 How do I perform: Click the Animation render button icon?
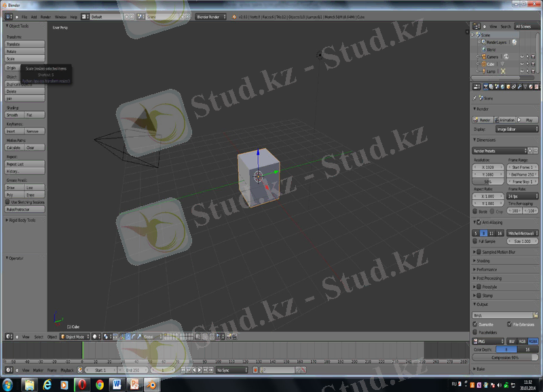tap(497, 120)
